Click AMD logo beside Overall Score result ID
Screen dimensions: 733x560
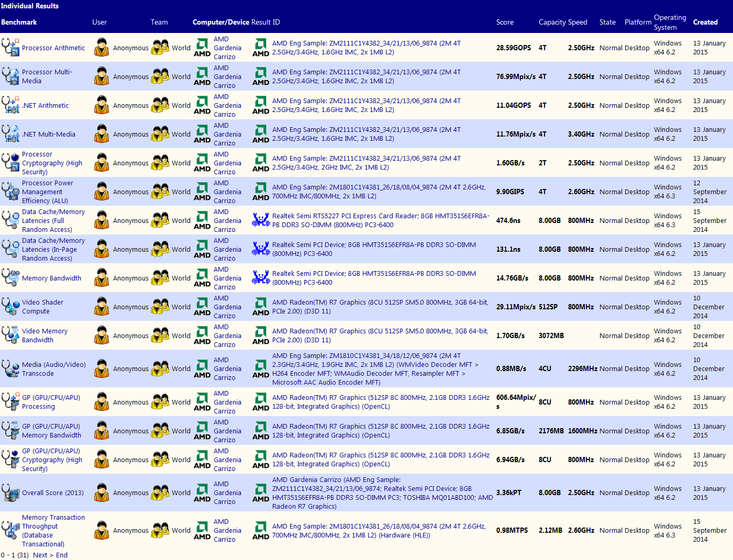(261, 492)
